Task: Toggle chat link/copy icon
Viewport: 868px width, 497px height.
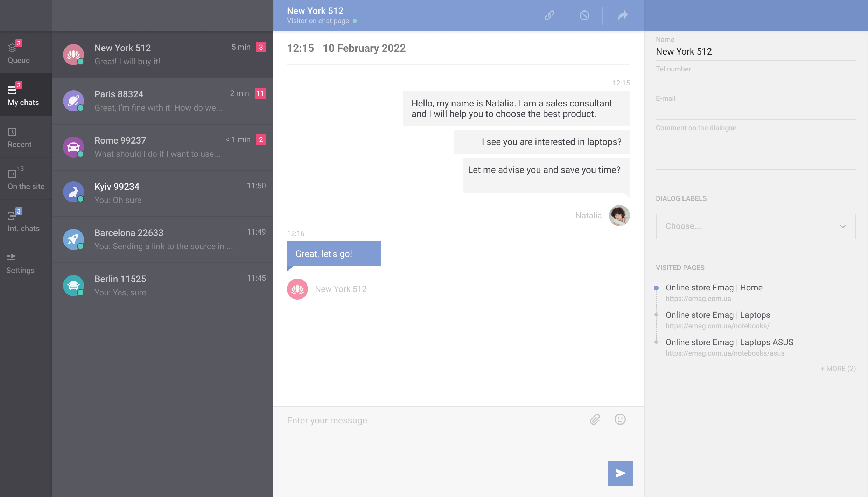Action: pyautogui.click(x=548, y=15)
